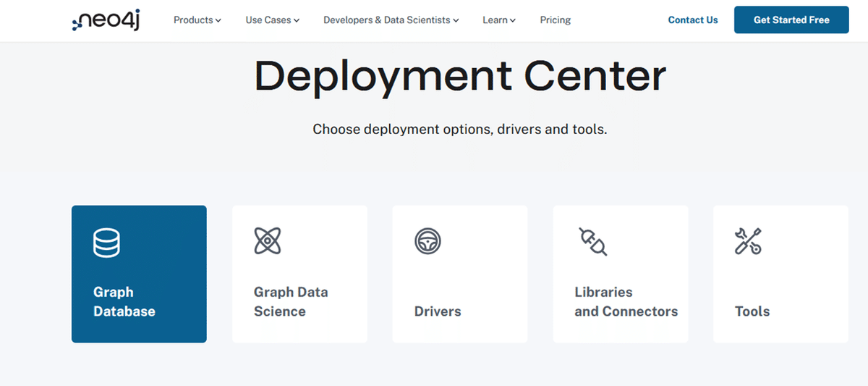This screenshot has height=386, width=868.
Task: Expand the Products dropdown menu
Action: (197, 20)
